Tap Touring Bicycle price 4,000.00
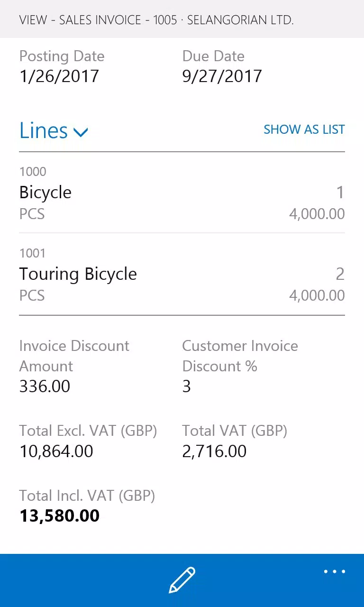 (317, 295)
